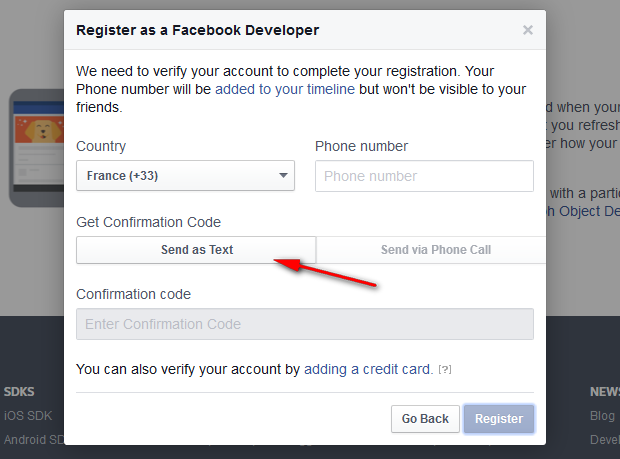Image resolution: width=620 pixels, height=459 pixels.
Task: Choose Send via Phone Call option
Action: click(435, 250)
